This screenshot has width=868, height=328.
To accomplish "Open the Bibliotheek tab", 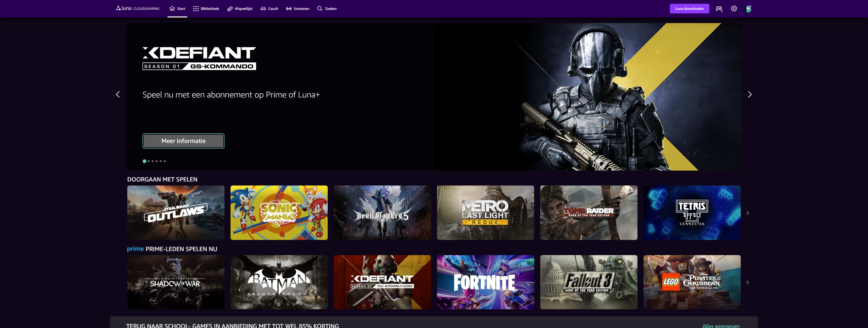I will pyautogui.click(x=206, y=8).
